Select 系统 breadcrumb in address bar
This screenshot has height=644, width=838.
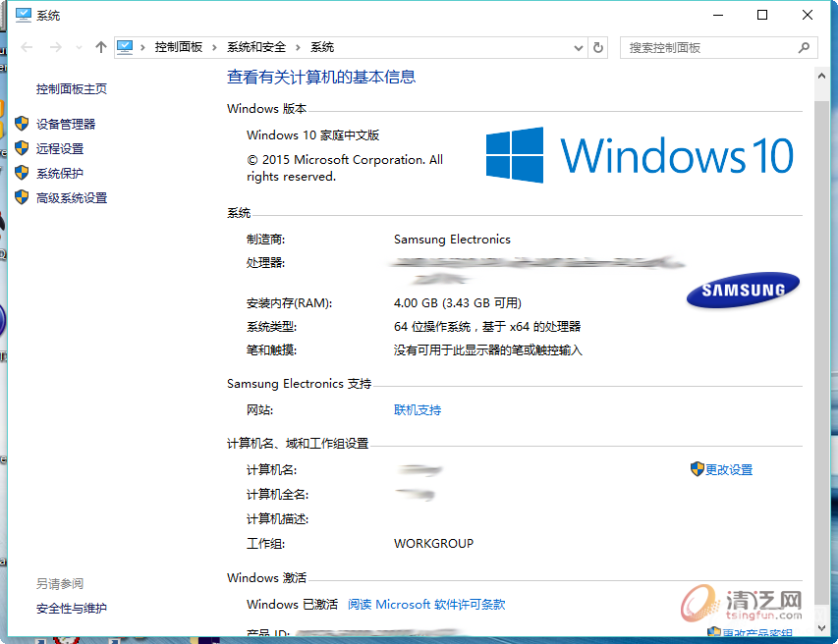(322, 47)
